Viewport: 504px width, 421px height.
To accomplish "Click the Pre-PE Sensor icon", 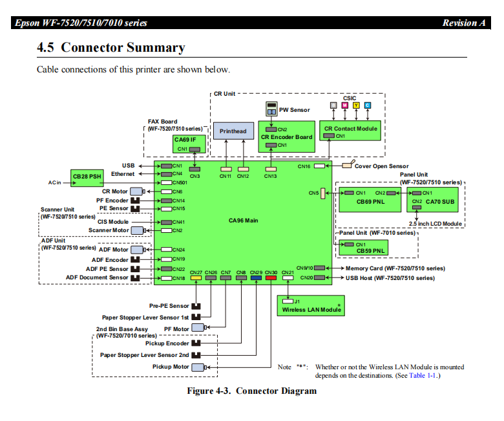I will [196, 306].
